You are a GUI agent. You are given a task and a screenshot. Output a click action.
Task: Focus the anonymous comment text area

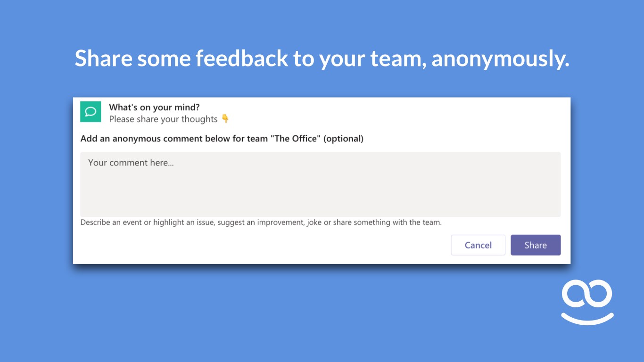pos(320,189)
